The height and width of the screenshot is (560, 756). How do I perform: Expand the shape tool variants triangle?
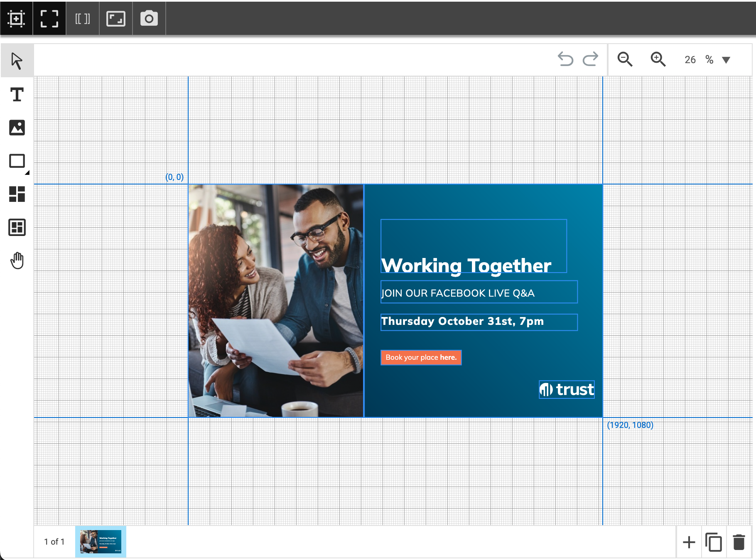[x=27, y=172]
